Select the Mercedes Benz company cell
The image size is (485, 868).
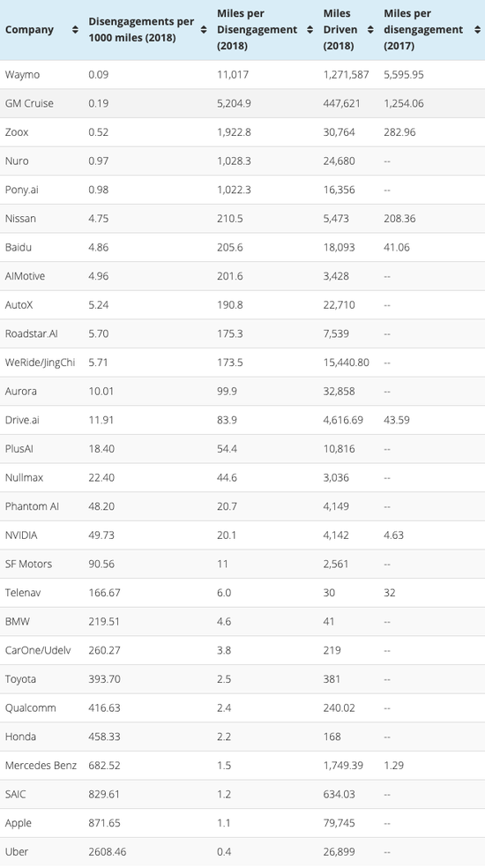click(x=41, y=766)
